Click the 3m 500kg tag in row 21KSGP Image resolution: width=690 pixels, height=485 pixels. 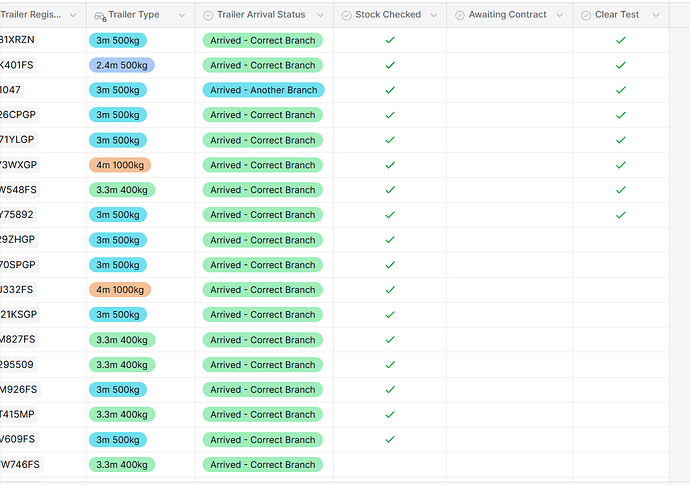tap(118, 314)
